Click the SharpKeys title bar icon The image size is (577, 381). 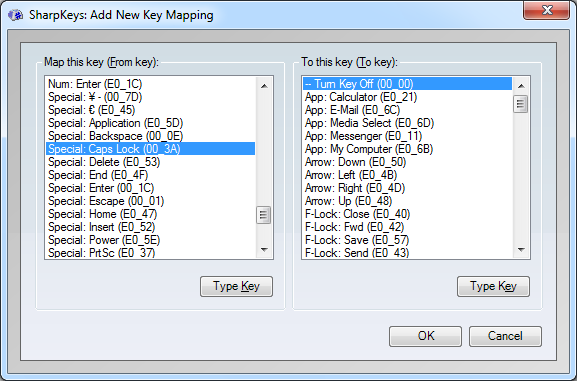coord(15,15)
